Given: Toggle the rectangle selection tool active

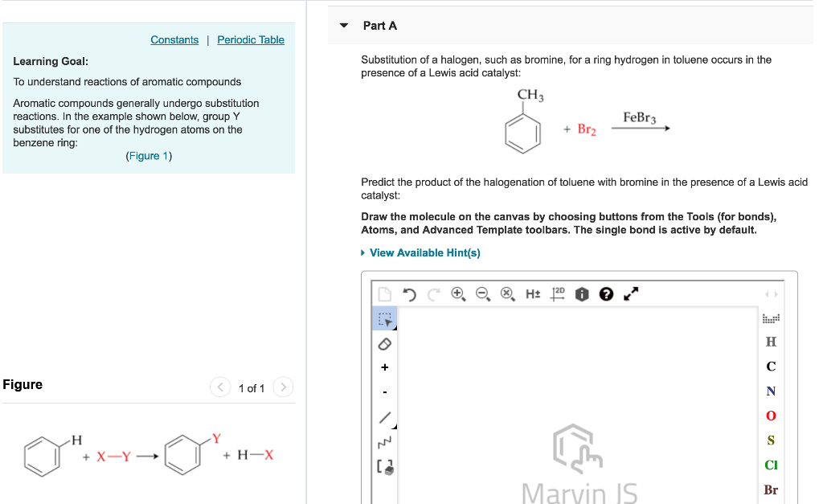Looking at the screenshot, I should pos(384,318).
